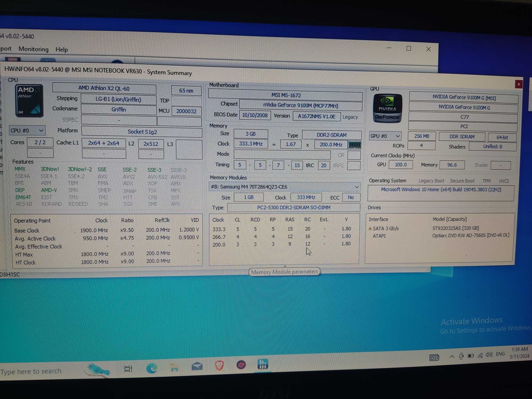This screenshot has width=532, height=399.
Task: Click the TPM label
Action: (x=487, y=181)
